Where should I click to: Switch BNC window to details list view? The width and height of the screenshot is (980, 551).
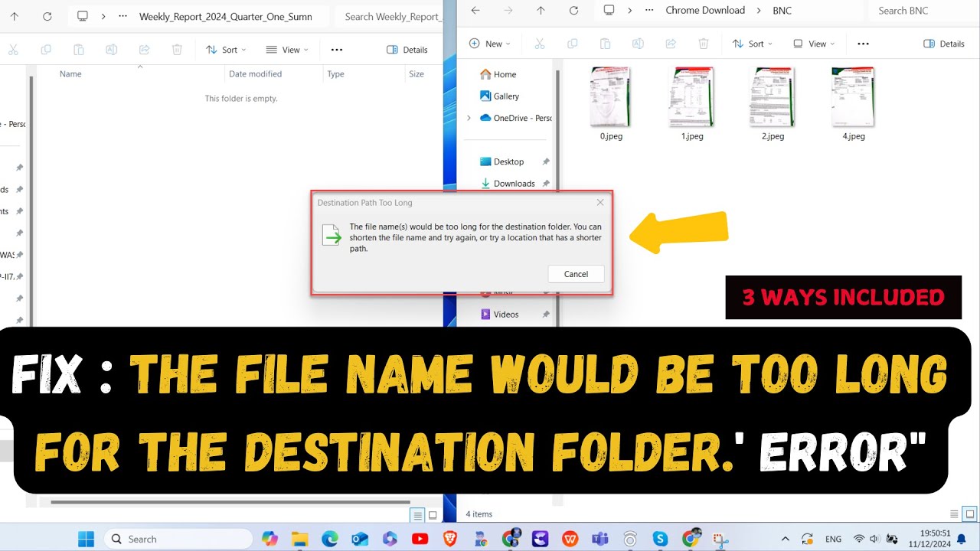pyautogui.click(x=954, y=514)
